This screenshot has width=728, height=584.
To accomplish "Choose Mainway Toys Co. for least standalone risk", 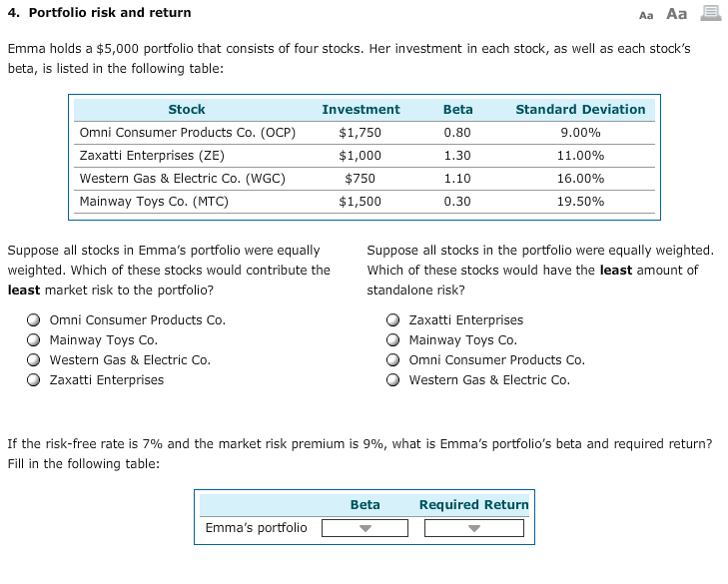I will pyautogui.click(x=392, y=340).
